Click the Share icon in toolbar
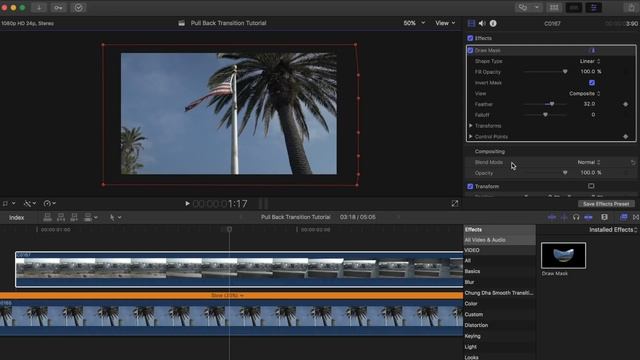 click(x=631, y=7)
